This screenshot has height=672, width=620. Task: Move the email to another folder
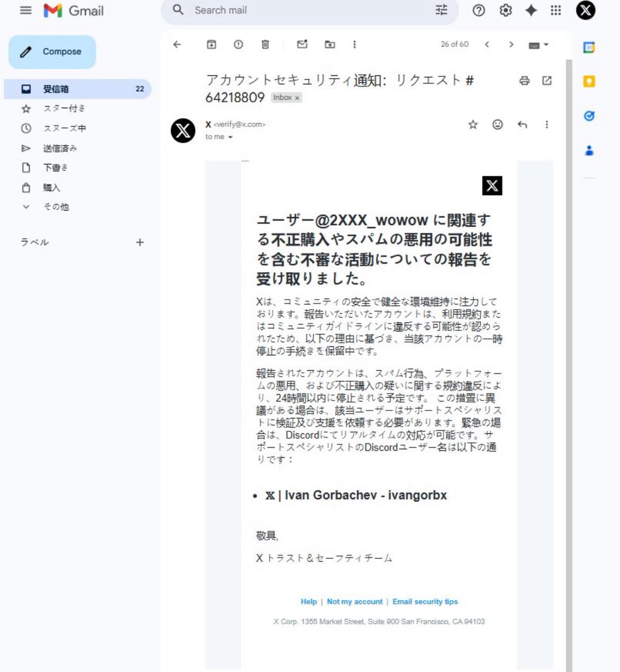[330, 44]
